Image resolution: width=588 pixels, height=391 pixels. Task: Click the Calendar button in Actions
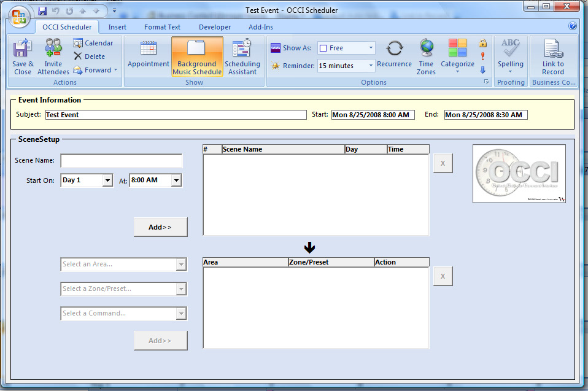point(93,43)
